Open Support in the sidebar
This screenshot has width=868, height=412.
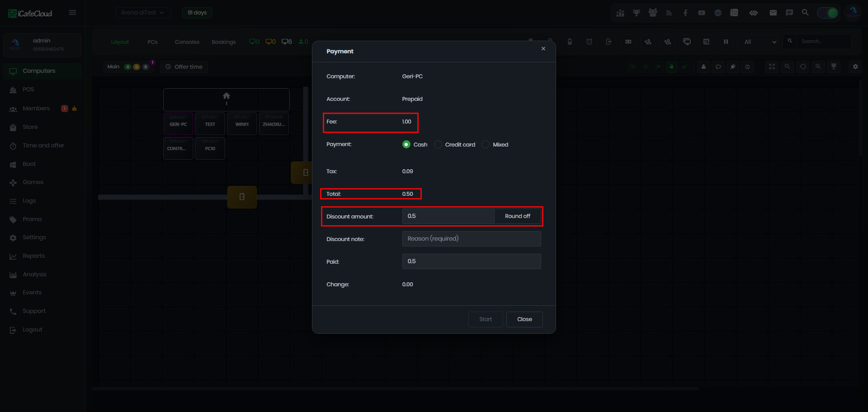pos(42,311)
